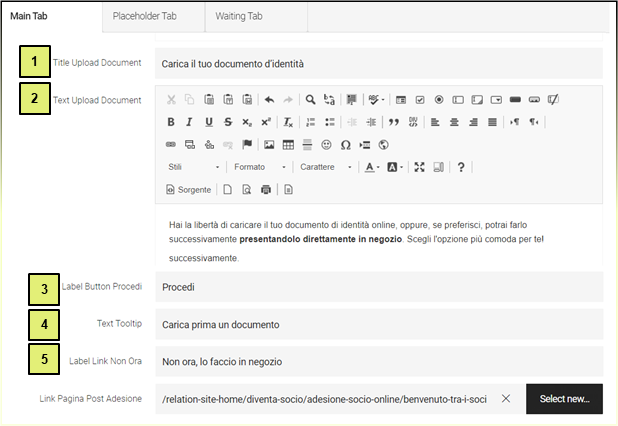Clear the Link Pagina Post Adesione value
This screenshot has width=618, height=426.
point(506,399)
